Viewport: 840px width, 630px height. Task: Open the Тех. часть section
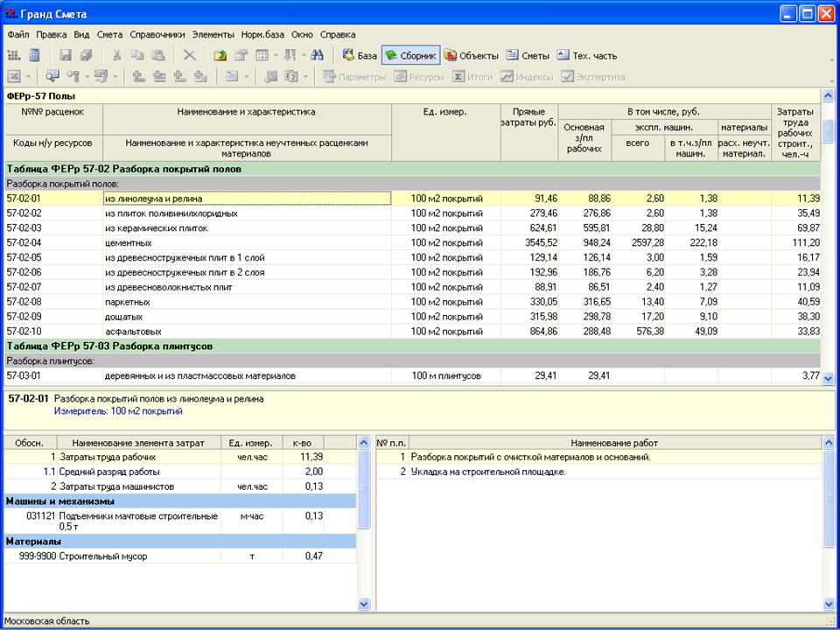pyautogui.click(x=586, y=55)
